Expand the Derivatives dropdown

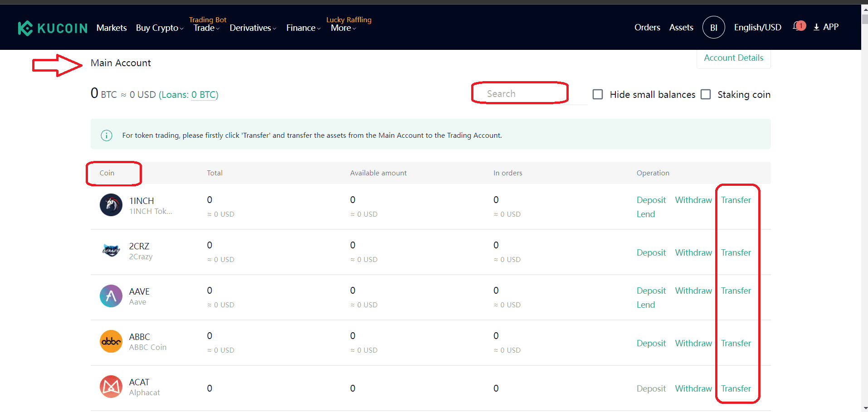click(x=253, y=28)
